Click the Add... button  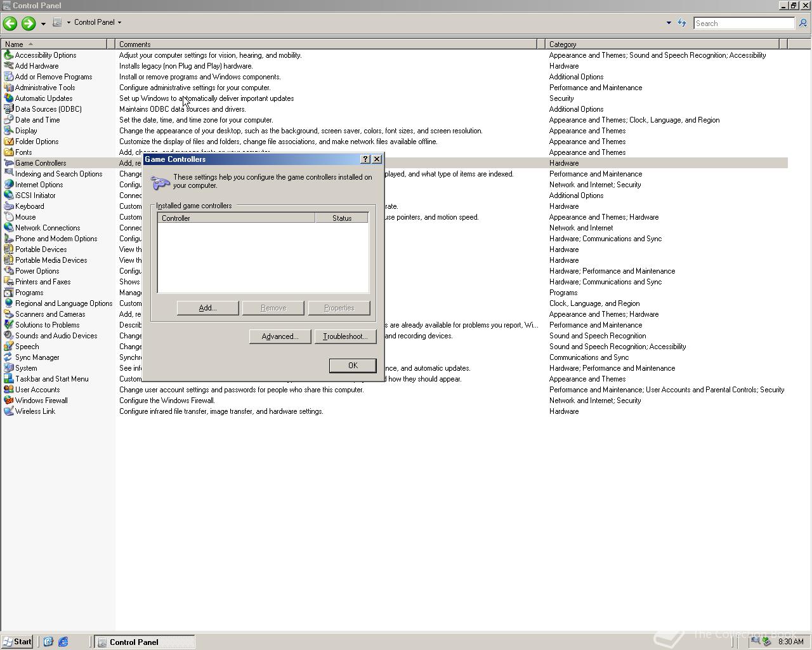pos(208,308)
